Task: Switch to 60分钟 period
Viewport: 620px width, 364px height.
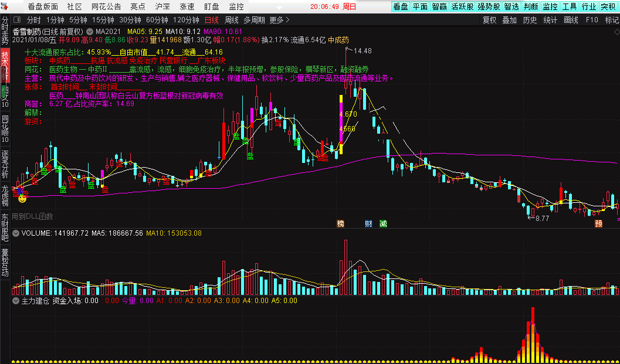Action: click(157, 20)
